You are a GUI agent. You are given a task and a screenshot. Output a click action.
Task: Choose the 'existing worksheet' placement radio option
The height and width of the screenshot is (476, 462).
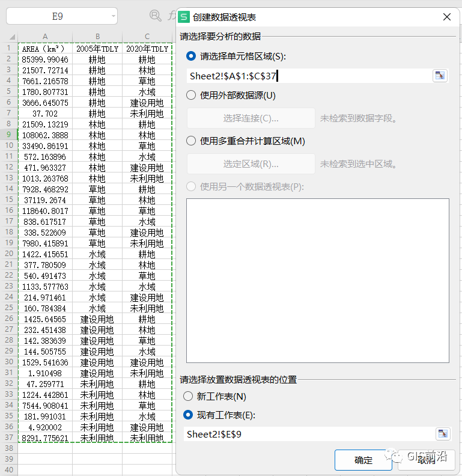(188, 415)
